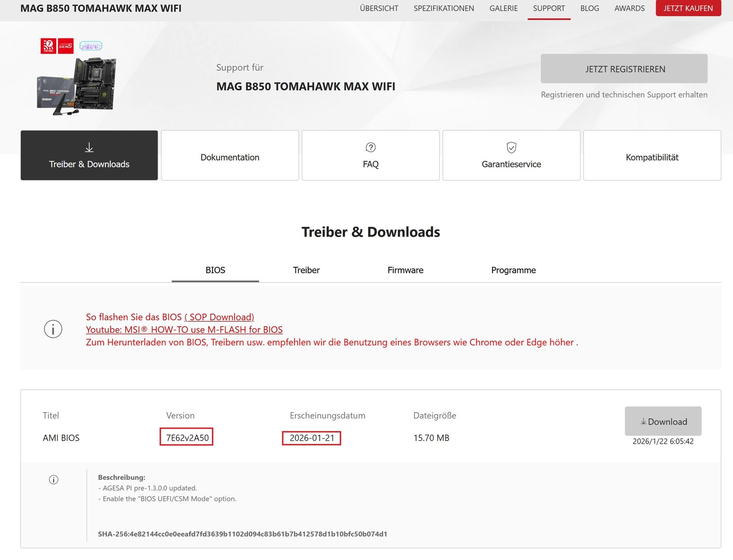This screenshot has width=733, height=560.
Task: Go to the GALERIE navigation item
Action: point(503,8)
